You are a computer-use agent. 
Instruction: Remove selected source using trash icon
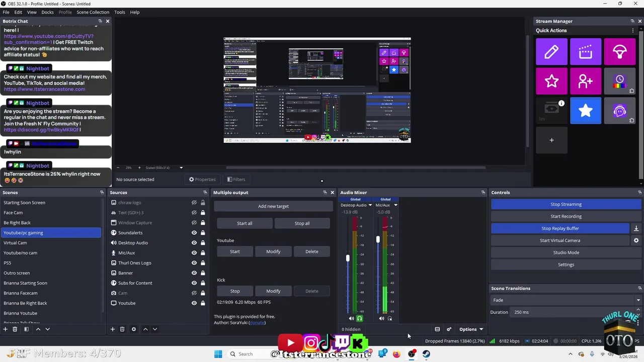pyautogui.click(x=122, y=329)
